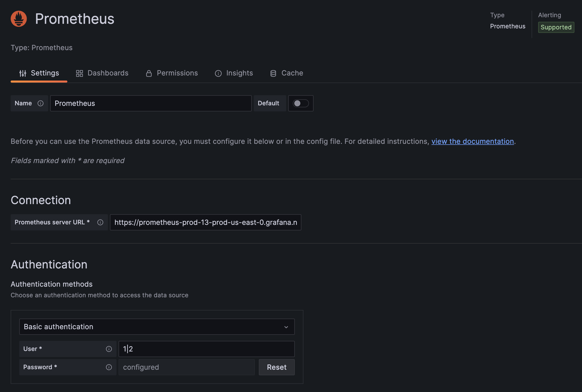Reset the configured password
Screen dimensions: 582x392
(x=276, y=367)
